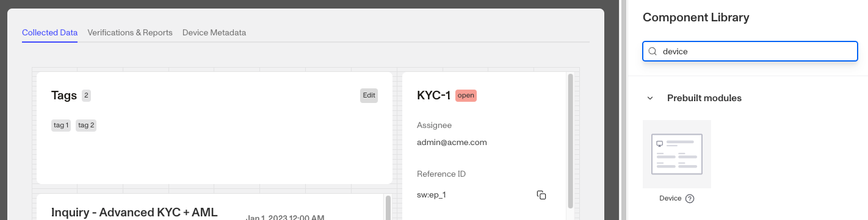This screenshot has height=220, width=868.
Task: Click the Tags count badge showing 2
Action: [x=86, y=95]
